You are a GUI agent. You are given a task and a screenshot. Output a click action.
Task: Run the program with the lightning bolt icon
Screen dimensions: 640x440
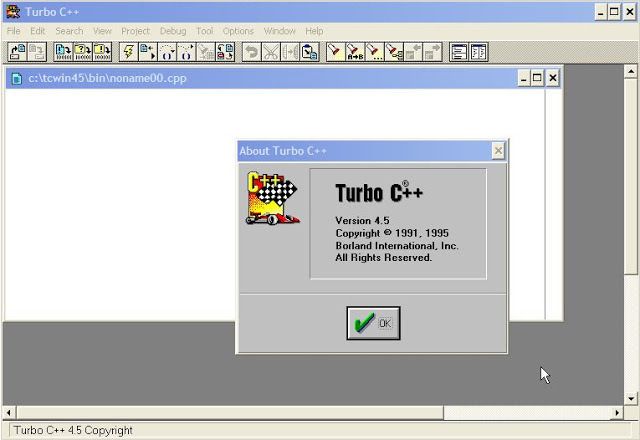coord(129,52)
